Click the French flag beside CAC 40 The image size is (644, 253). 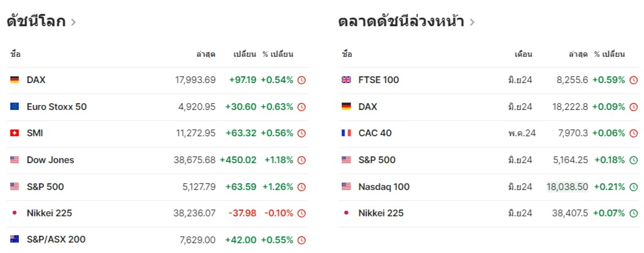click(346, 133)
